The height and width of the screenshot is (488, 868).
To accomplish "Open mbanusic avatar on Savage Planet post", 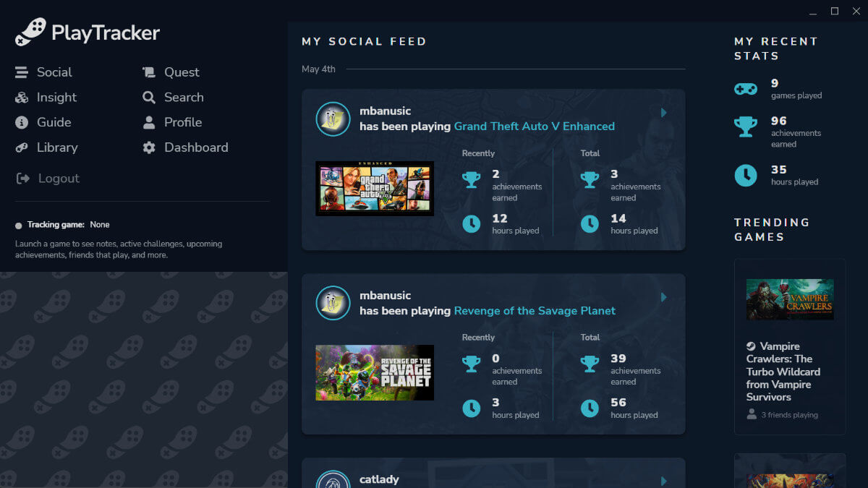I will point(333,303).
